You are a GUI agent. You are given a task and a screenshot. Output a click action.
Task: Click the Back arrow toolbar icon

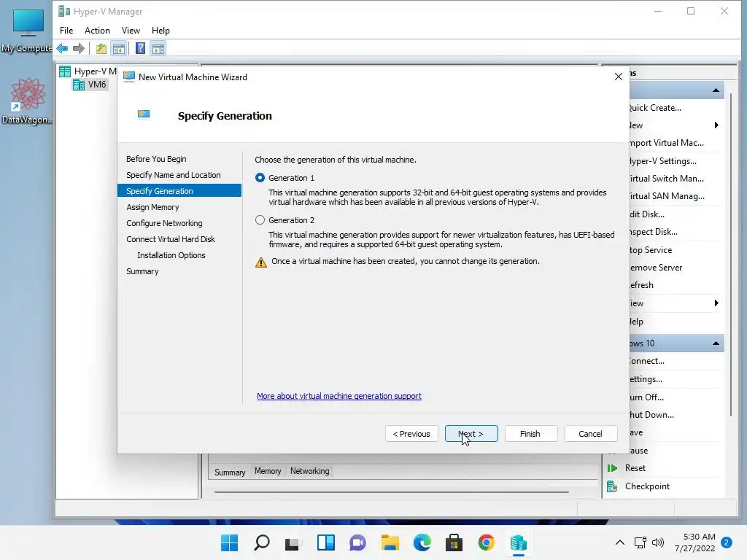click(62, 48)
